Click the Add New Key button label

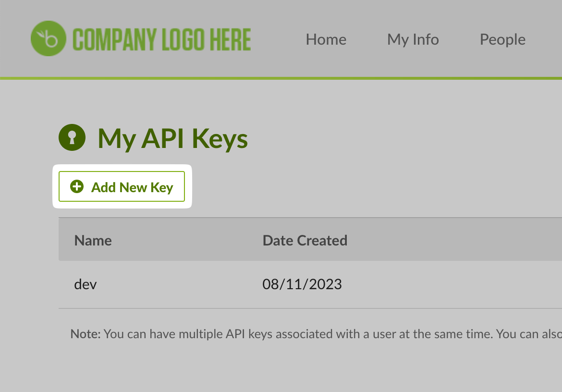point(132,187)
